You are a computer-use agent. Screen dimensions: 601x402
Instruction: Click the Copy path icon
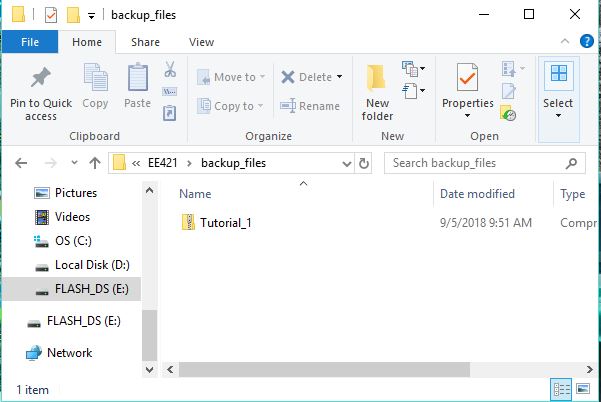tap(169, 92)
